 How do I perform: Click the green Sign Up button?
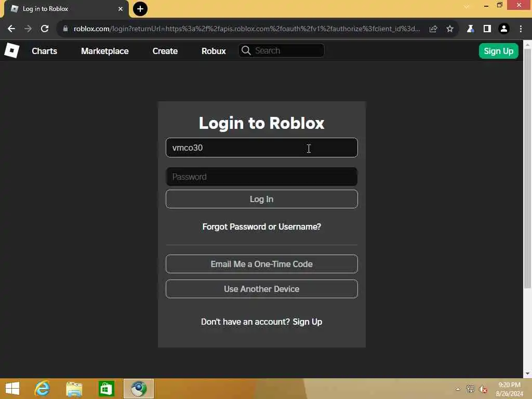(498, 51)
